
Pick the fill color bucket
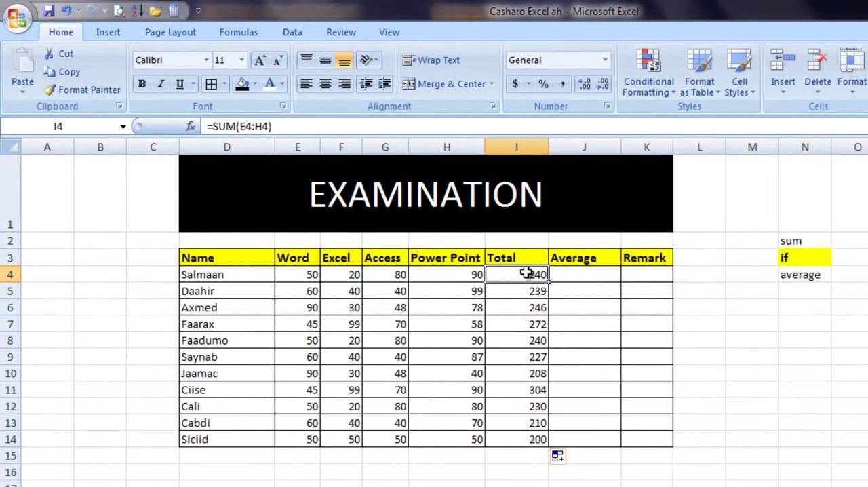click(x=242, y=84)
